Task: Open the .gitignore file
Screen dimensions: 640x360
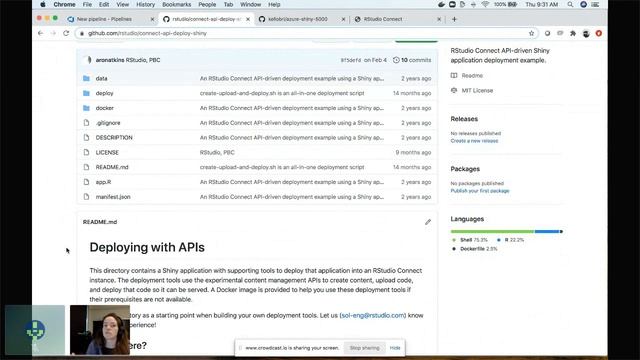Action: coord(108,123)
